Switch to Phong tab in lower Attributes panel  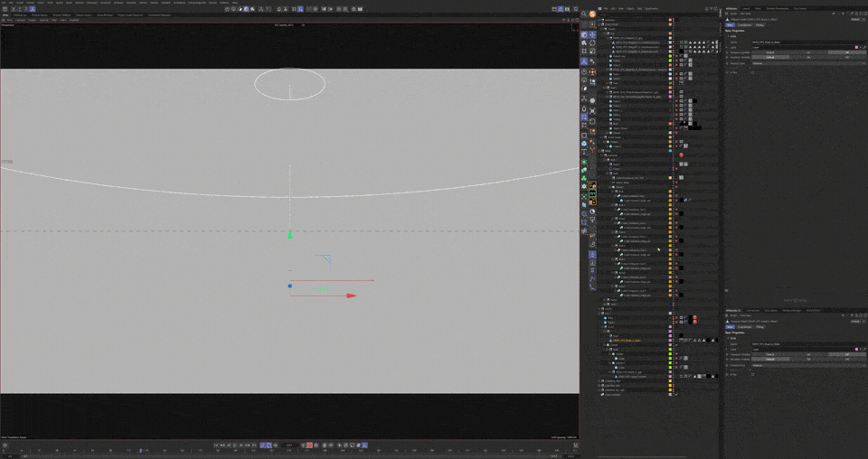coord(760,327)
